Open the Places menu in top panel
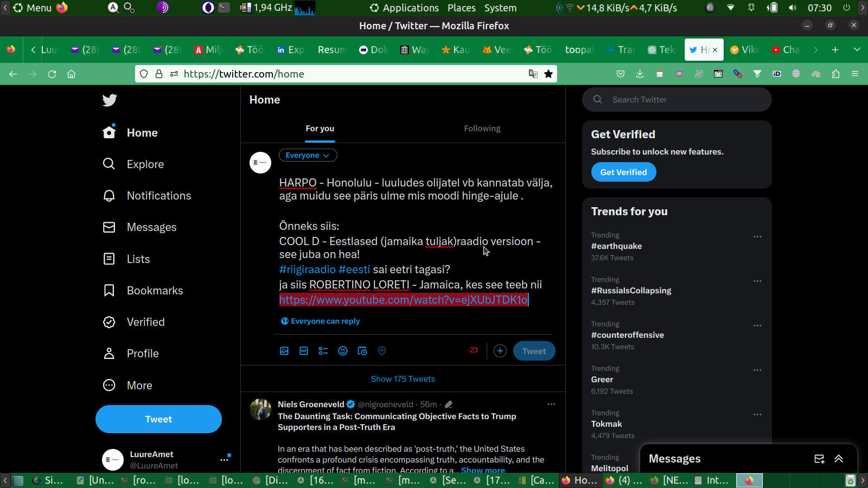 (462, 8)
